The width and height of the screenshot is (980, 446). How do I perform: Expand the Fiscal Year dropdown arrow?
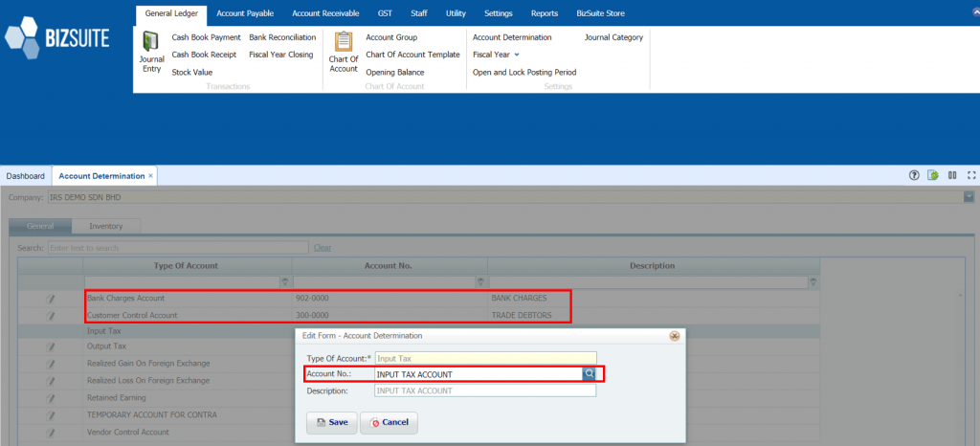click(517, 55)
